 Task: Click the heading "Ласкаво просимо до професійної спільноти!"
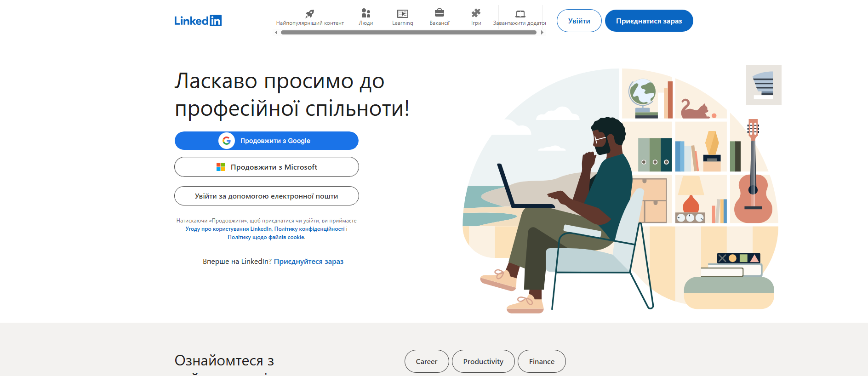click(x=292, y=95)
